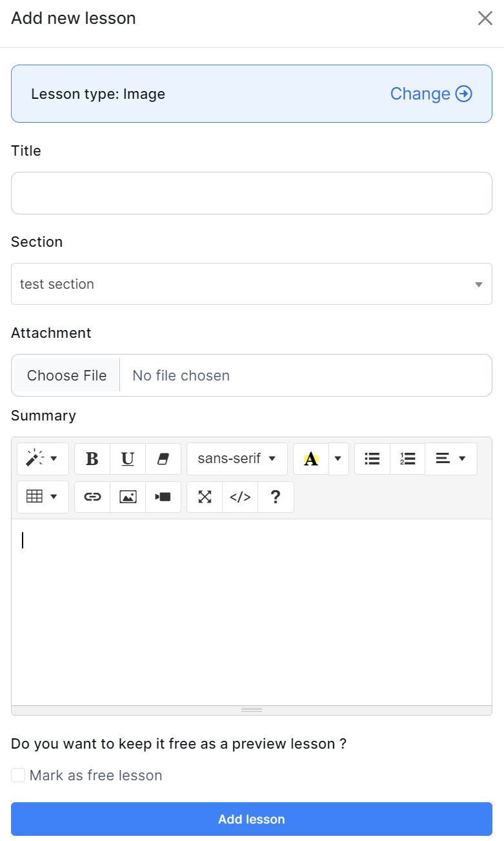Image resolution: width=504 pixels, height=841 pixels.
Task: Click the Add lesson button
Action: pos(251,819)
